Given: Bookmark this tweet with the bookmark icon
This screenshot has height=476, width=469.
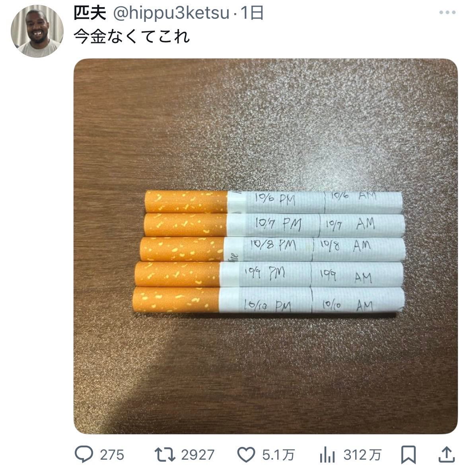Looking at the screenshot, I should [x=408, y=455].
